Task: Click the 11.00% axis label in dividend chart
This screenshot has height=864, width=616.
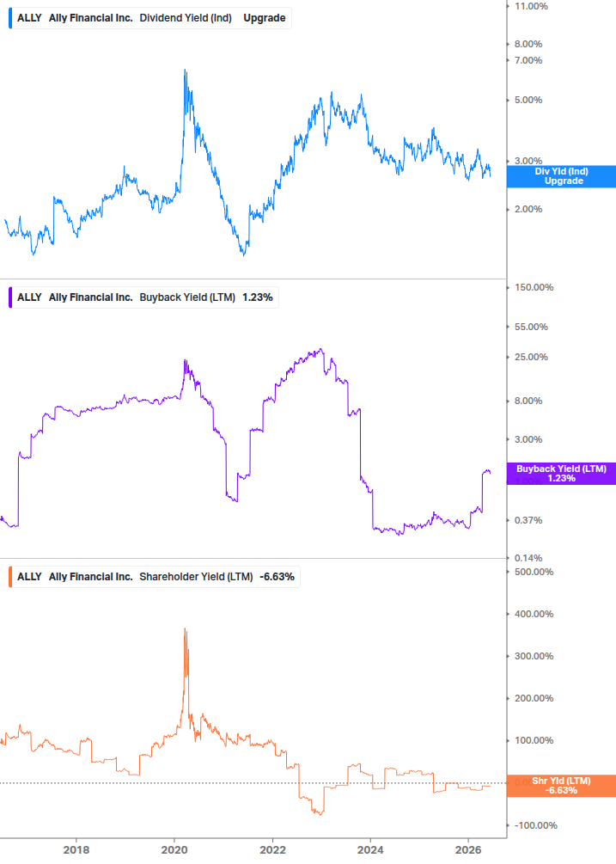Action: [x=531, y=6]
